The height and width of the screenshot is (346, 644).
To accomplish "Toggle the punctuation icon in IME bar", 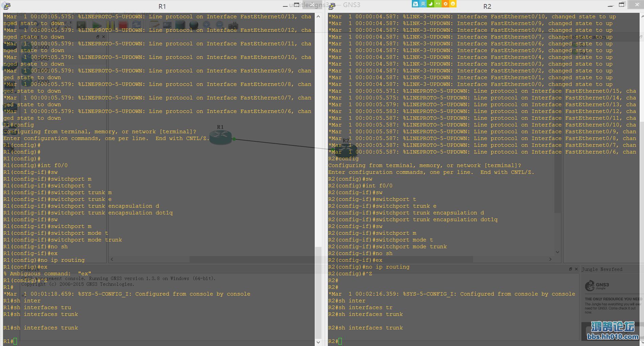I will click(x=438, y=4).
